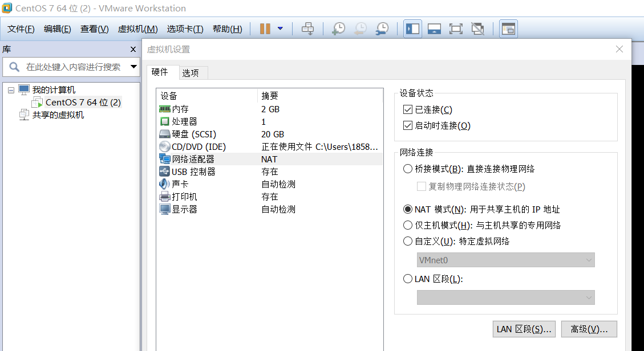
Task: Open the 编辑(E) menu
Action: click(58, 29)
